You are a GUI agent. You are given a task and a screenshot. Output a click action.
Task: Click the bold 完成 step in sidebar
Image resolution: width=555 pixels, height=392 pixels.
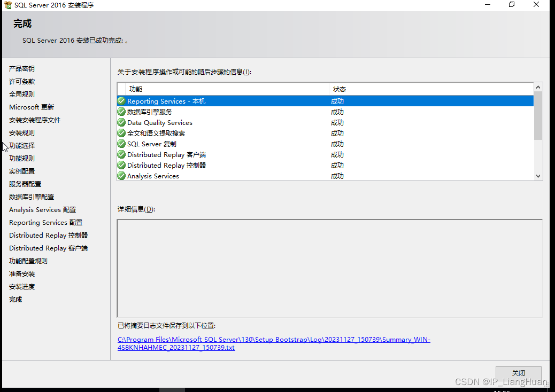[x=16, y=300]
